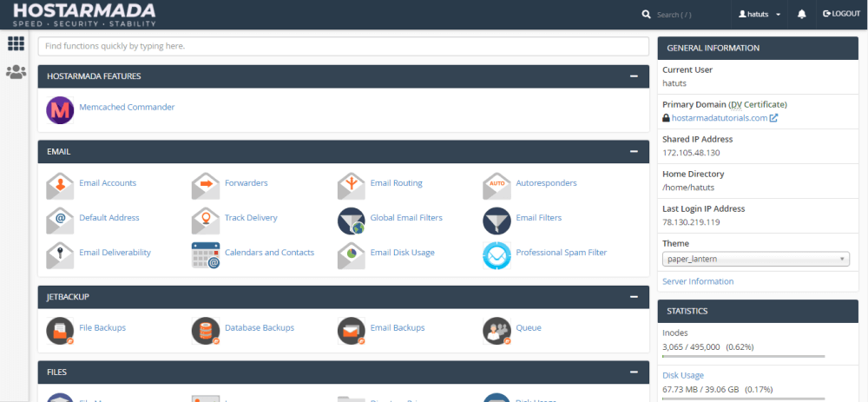Open the Global Email Filters link
868x402 pixels.
(x=406, y=218)
